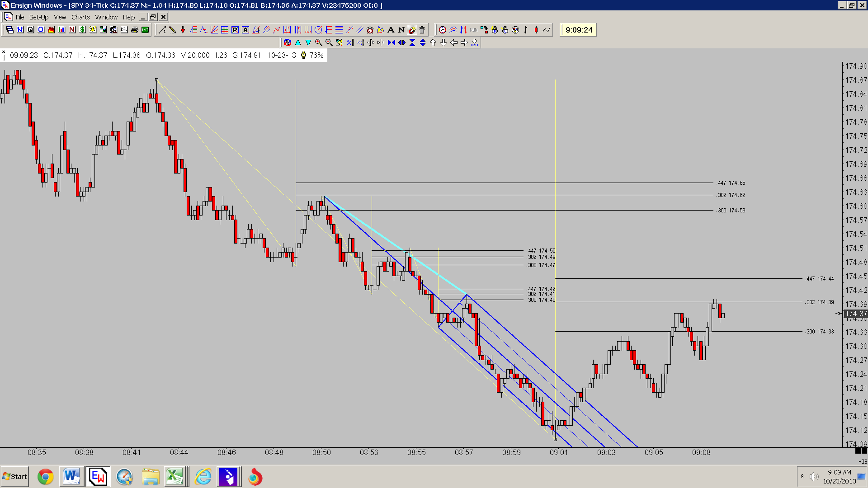Open the Set-Up menu
Screen dimensions: 868x488
click(39, 17)
